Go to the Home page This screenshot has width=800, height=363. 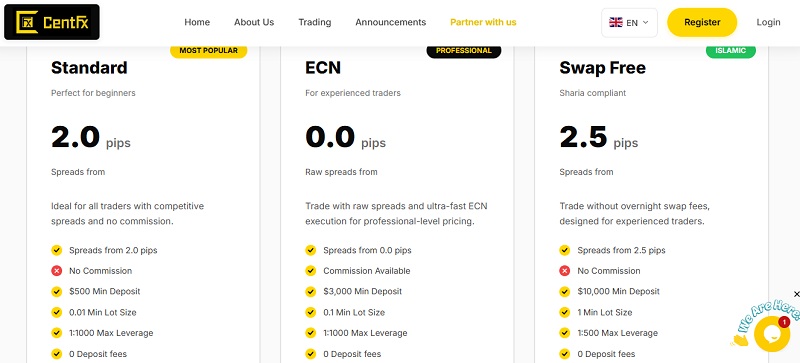(197, 22)
